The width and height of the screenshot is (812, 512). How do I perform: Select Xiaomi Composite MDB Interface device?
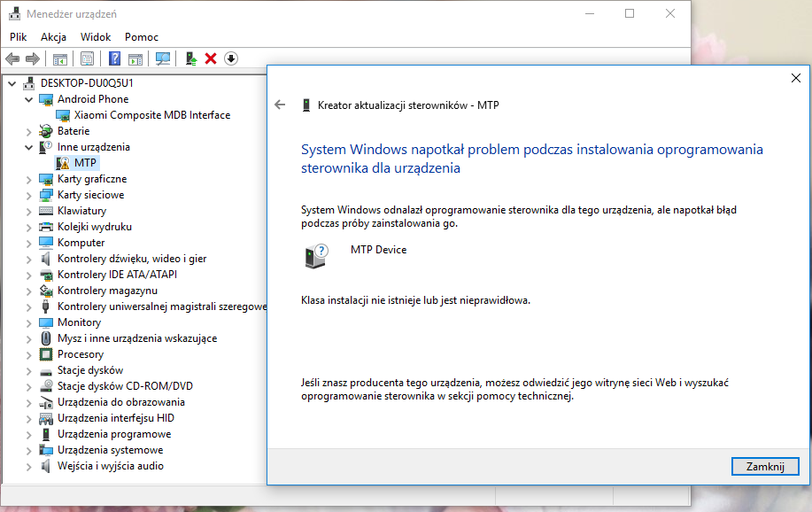(x=151, y=115)
